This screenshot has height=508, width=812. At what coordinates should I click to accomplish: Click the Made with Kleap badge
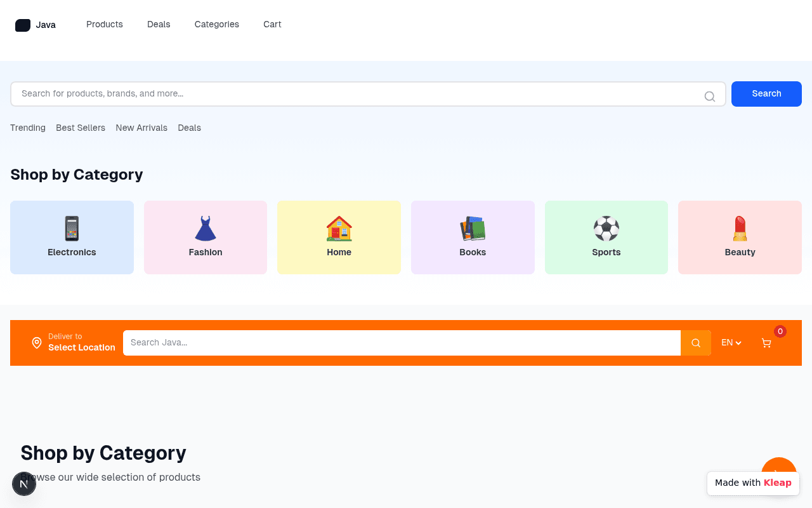click(x=753, y=483)
